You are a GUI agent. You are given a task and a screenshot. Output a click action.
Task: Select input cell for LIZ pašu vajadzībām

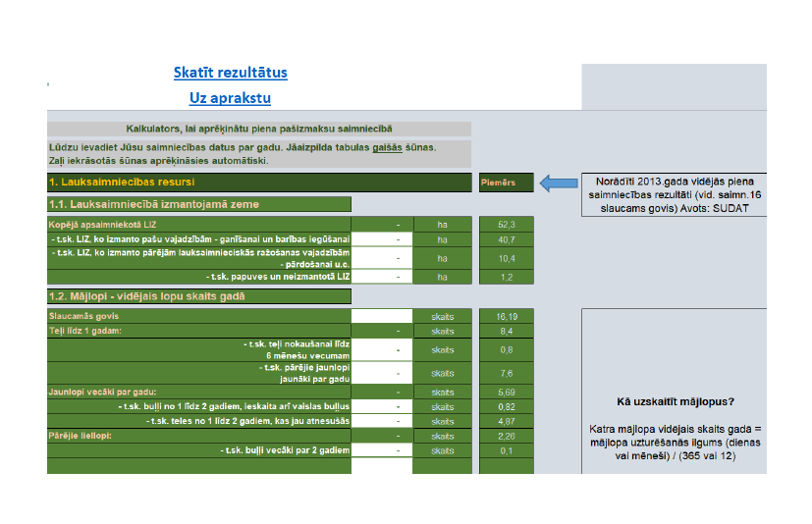tap(382, 239)
